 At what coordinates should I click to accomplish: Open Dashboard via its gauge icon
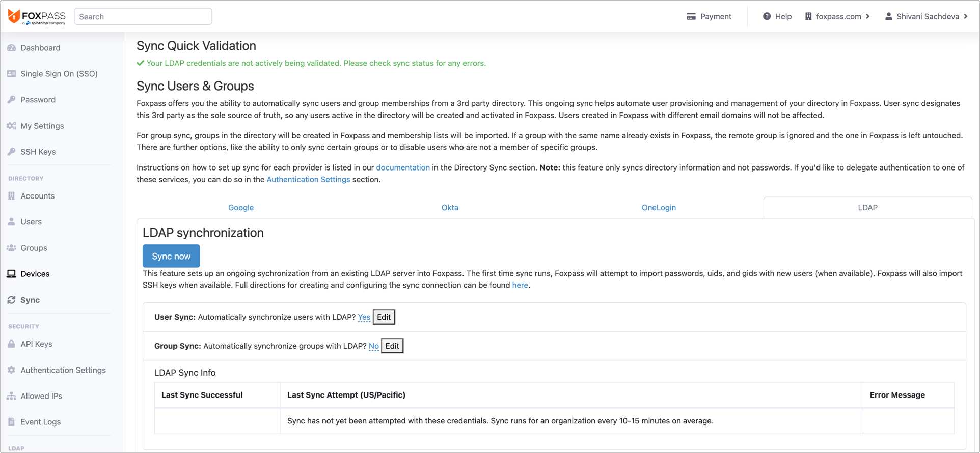pyautogui.click(x=11, y=48)
